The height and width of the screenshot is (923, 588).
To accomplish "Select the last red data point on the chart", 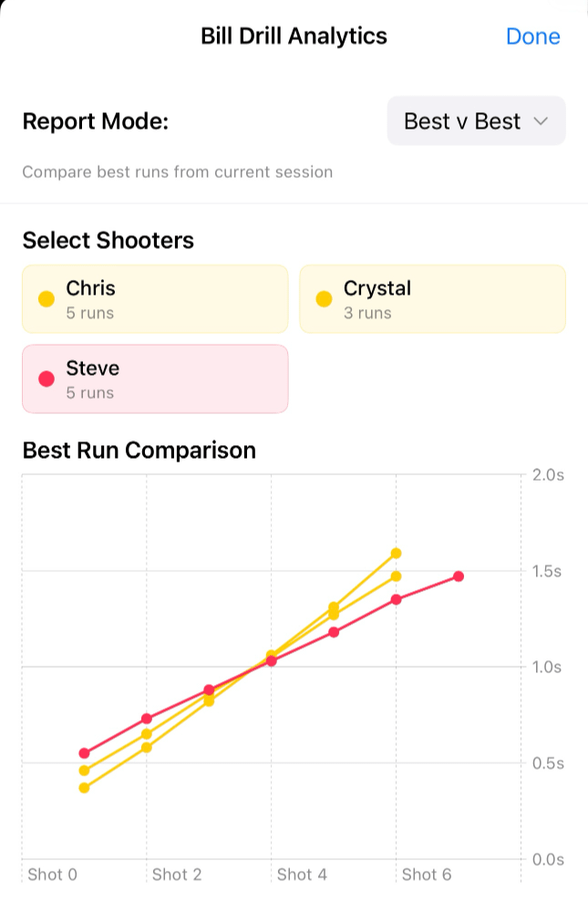I will point(459,576).
